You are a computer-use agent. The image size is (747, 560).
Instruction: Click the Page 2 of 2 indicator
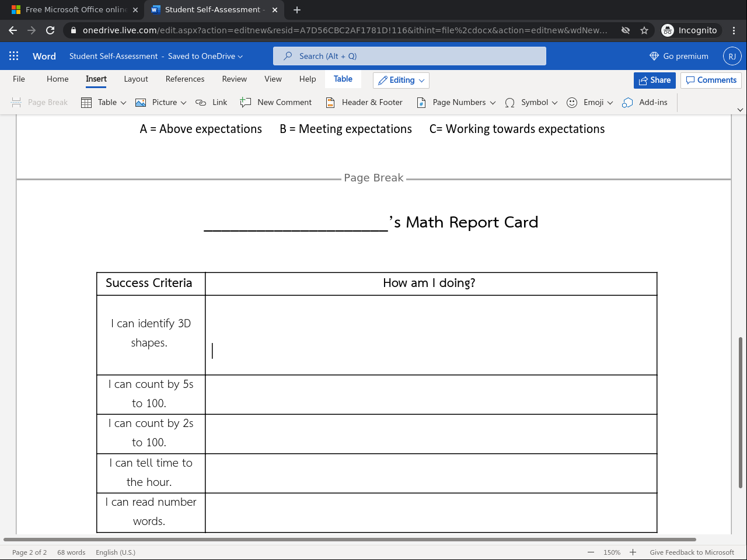[29, 552]
